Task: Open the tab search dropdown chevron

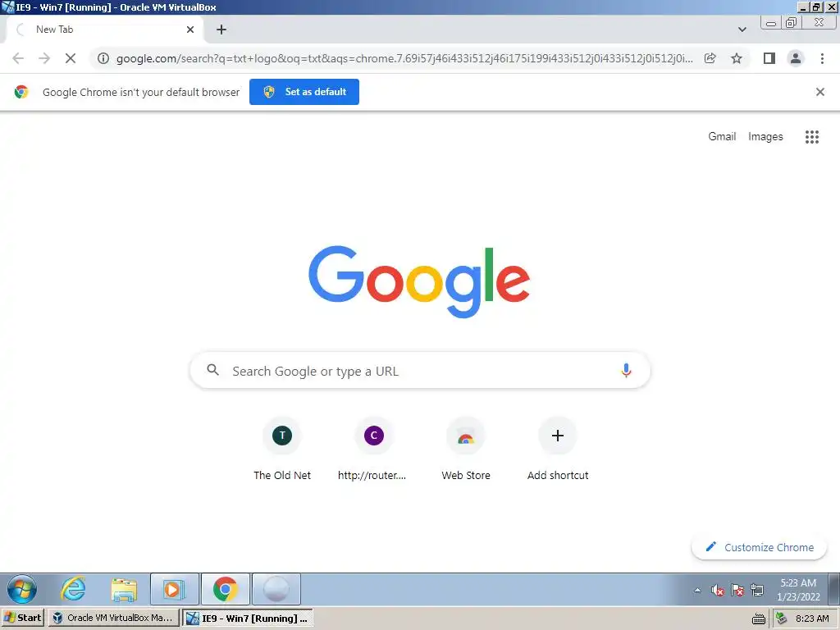Action: [742, 30]
